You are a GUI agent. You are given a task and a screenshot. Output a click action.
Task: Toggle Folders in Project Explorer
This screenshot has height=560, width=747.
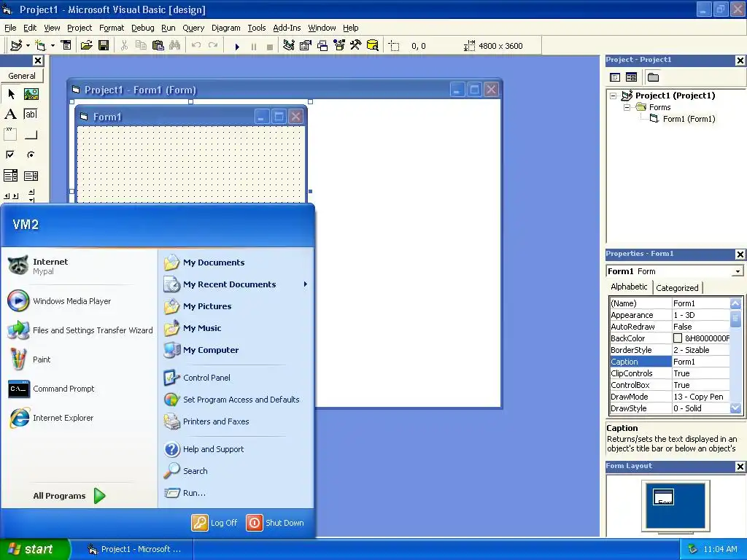coord(653,77)
